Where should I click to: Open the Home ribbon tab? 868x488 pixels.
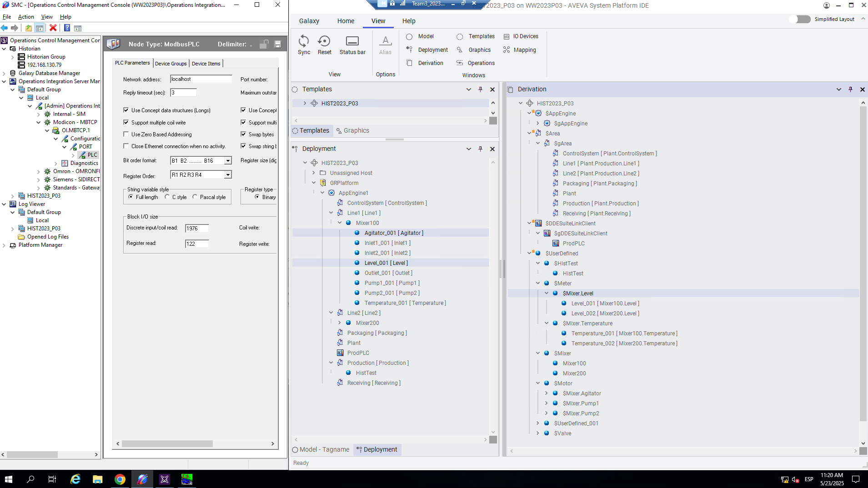[346, 21]
